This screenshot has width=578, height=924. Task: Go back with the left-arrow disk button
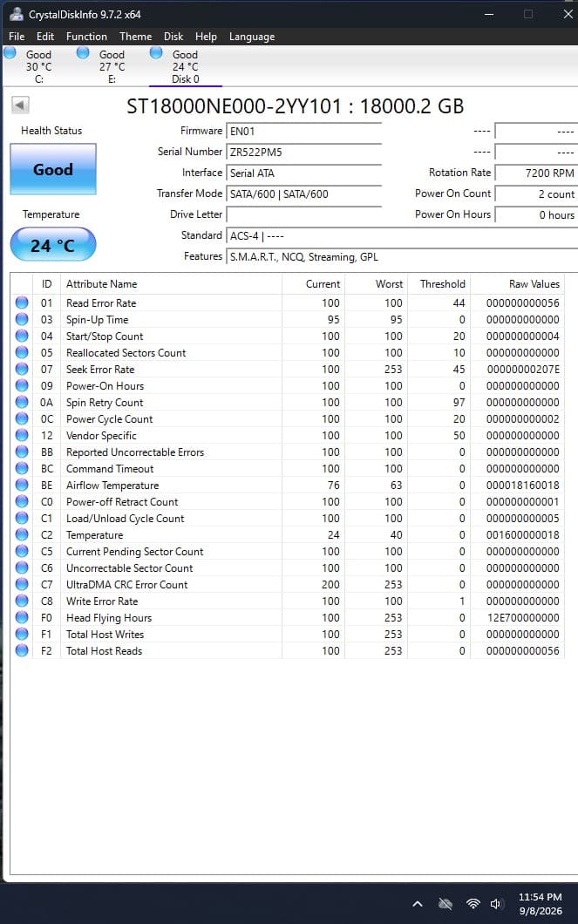(x=21, y=105)
